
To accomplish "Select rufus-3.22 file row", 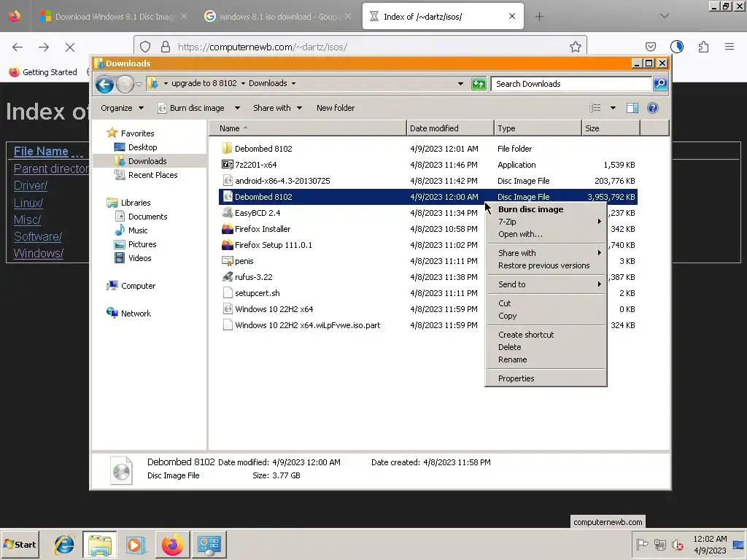I will tap(427, 276).
